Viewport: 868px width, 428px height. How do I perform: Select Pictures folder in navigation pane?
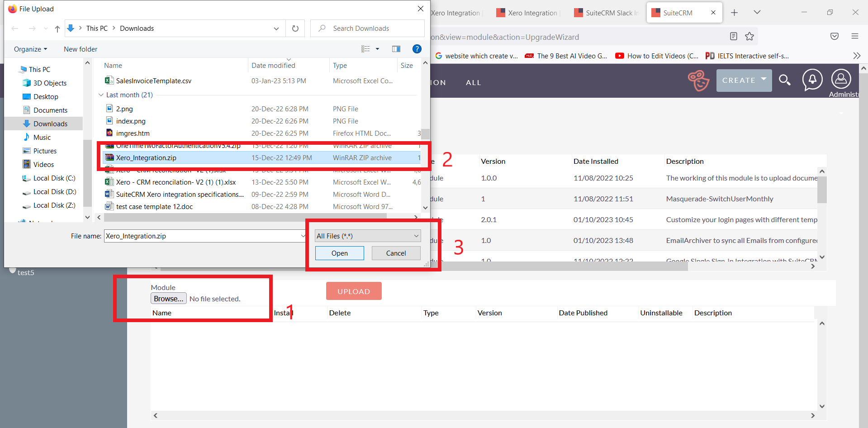(x=45, y=151)
